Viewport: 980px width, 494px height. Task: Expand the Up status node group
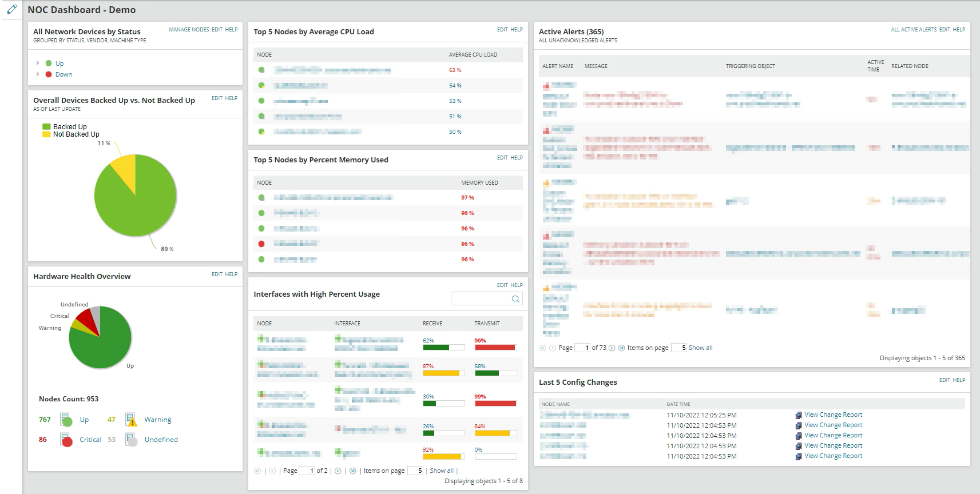(38, 63)
